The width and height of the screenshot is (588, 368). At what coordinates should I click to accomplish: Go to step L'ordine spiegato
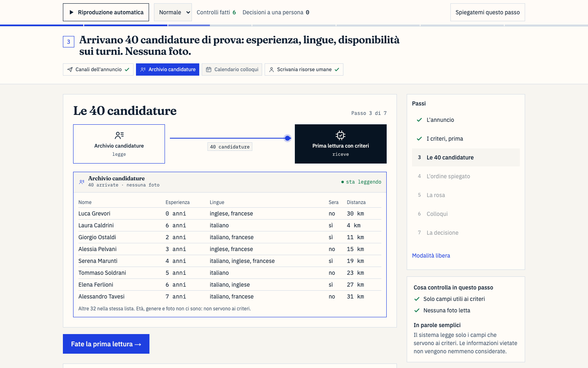pos(466,176)
